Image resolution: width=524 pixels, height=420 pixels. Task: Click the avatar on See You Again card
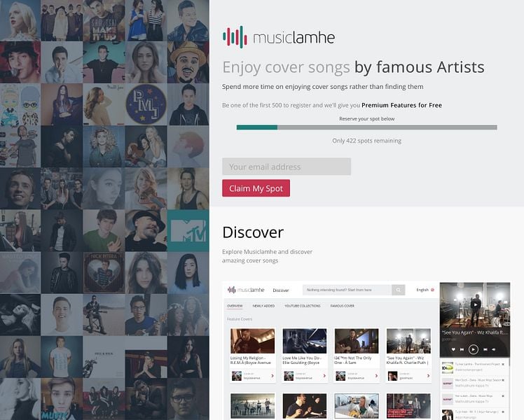pyautogui.click(x=393, y=376)
